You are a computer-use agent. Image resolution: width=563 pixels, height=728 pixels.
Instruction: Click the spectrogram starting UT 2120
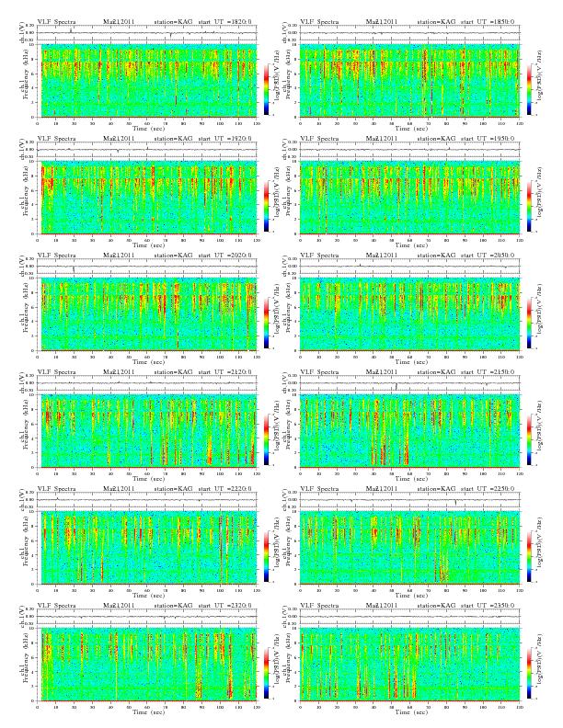point(147,431)
